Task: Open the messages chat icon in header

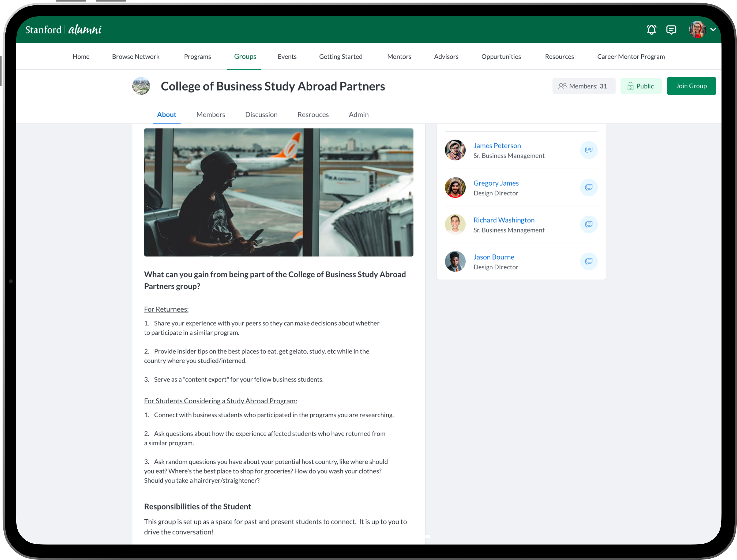Action: [671, 30]
